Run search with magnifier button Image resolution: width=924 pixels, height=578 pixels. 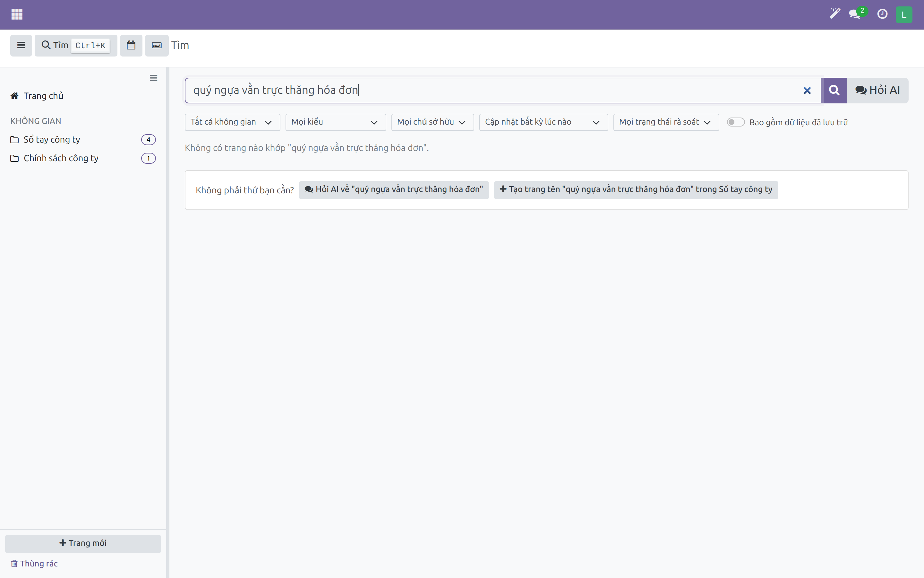click(835, 91)
